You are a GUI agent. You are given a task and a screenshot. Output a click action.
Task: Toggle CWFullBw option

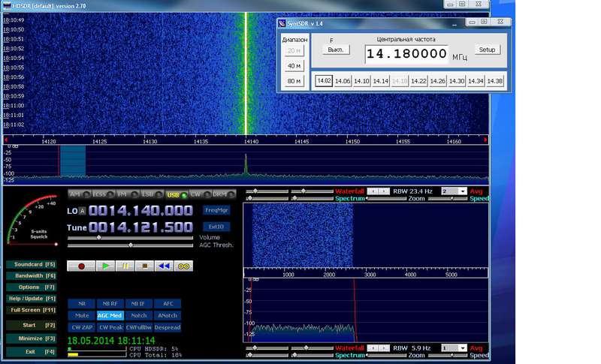(x=138, y=327)
